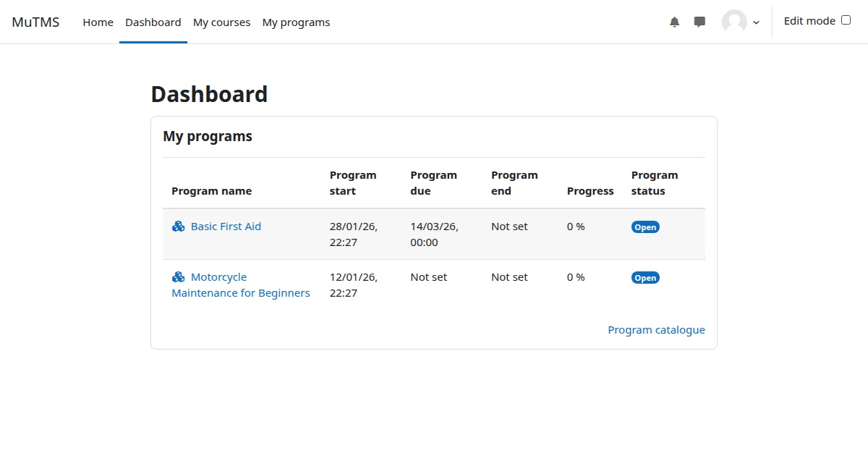
Task: Open the notifications bell
Action: click(x=674, y=22)
